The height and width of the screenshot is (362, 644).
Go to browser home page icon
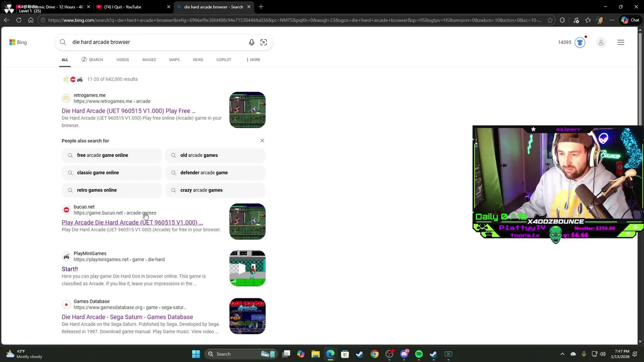(x=31, y=20)
